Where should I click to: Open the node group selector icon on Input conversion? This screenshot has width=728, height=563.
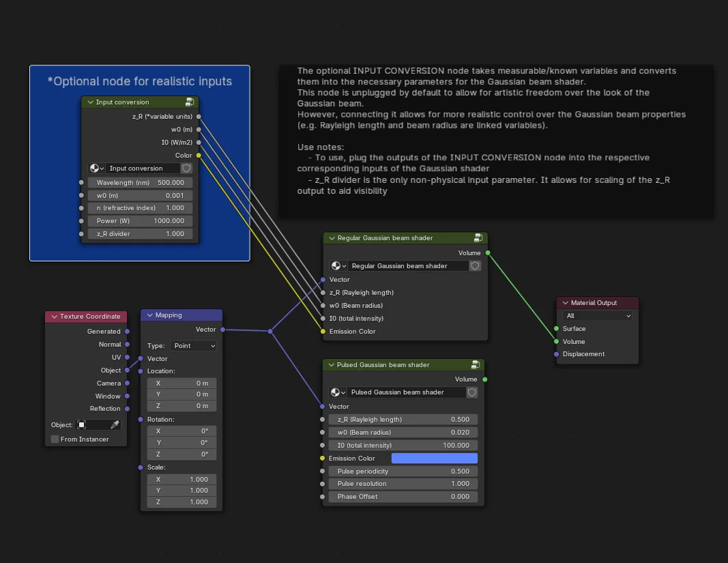click(96, 168)
